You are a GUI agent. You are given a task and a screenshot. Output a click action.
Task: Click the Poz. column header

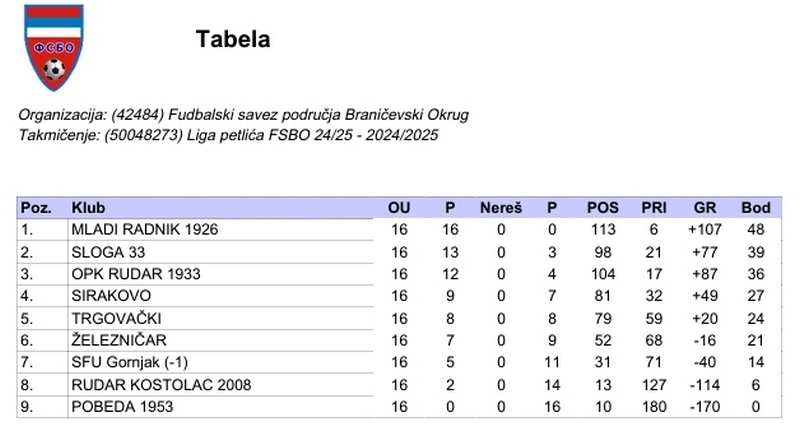(x=36, y=208)
